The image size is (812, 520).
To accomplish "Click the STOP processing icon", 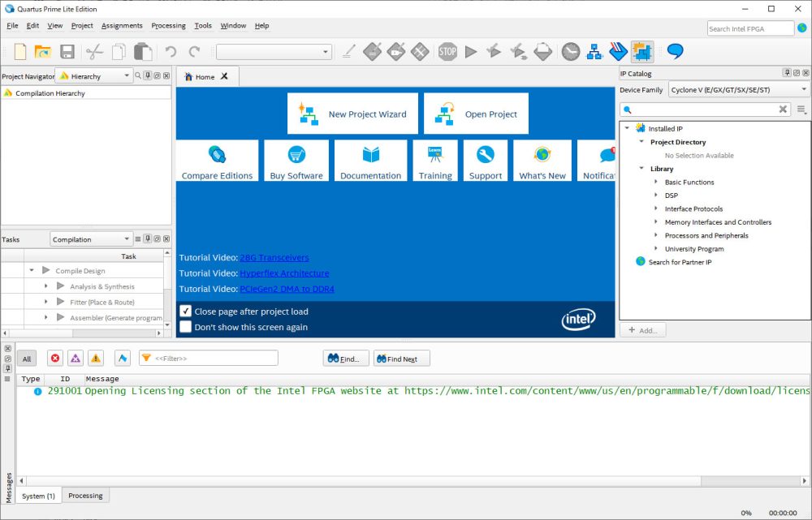I will [x=447, y=52].
